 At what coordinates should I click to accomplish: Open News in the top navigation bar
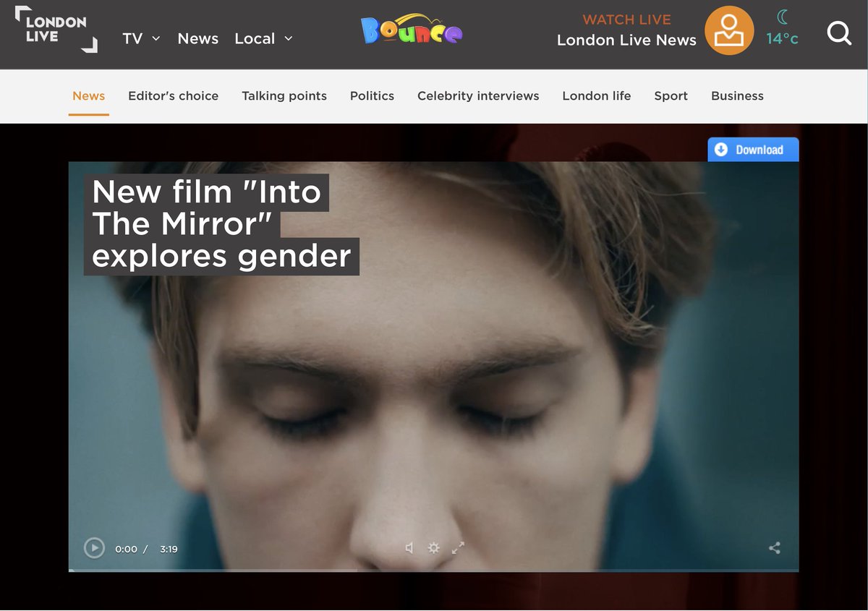[x=197, y=38]
